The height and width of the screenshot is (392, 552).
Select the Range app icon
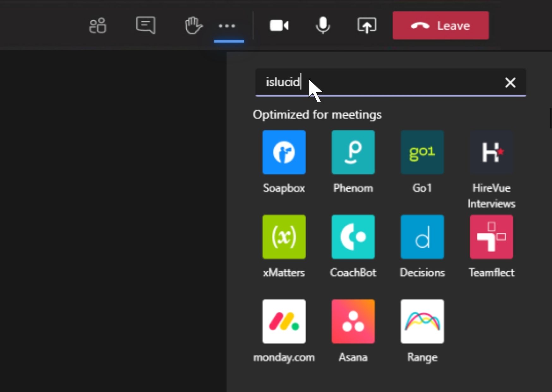point(422,322)
